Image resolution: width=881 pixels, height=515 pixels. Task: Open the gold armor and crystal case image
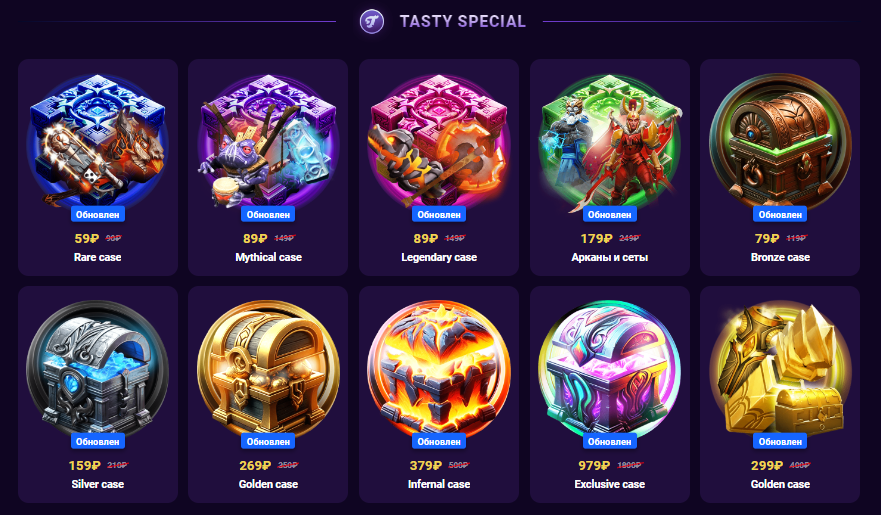click(780, 368)
